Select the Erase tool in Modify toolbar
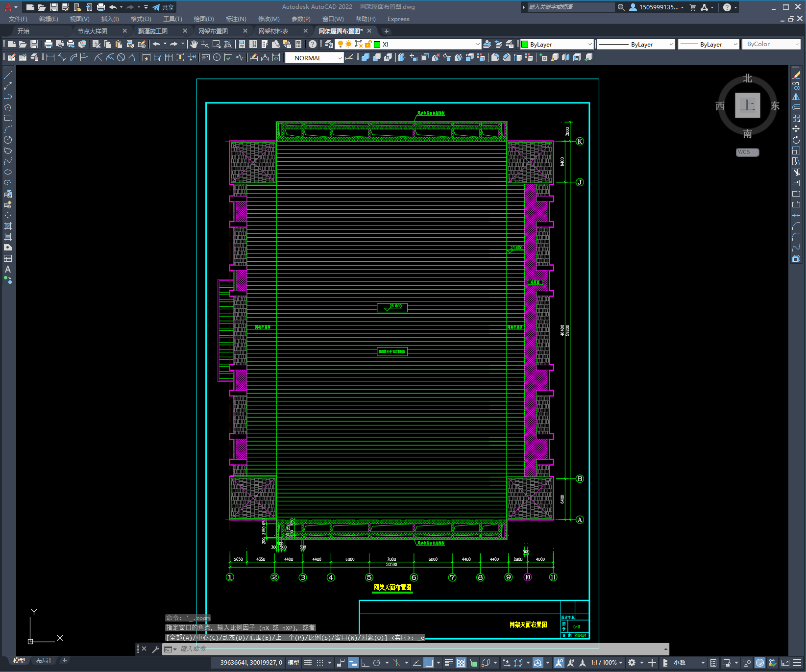 point(796,75)
